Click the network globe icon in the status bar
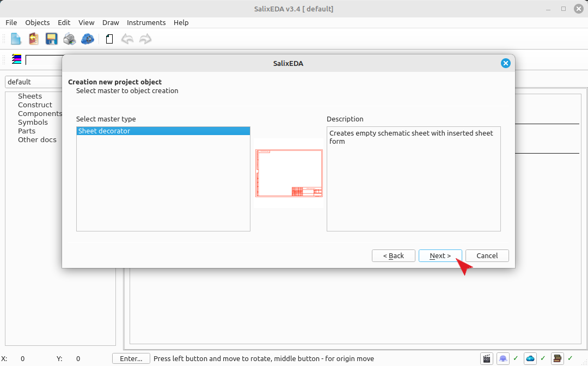Viewport: 588px width, 366px height. click(503, 359)
